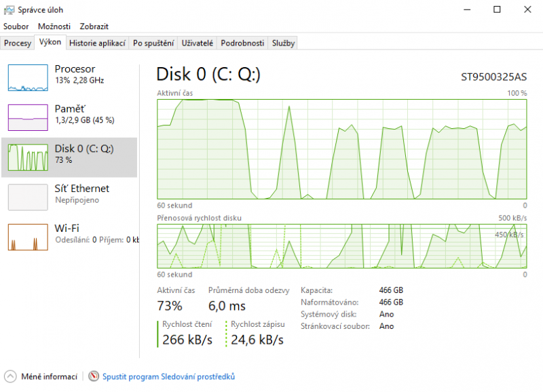The width and height of the screenshot is (543, 392).
Task: Switch to the Historie aplikací tab
Action: click(98, 43)
